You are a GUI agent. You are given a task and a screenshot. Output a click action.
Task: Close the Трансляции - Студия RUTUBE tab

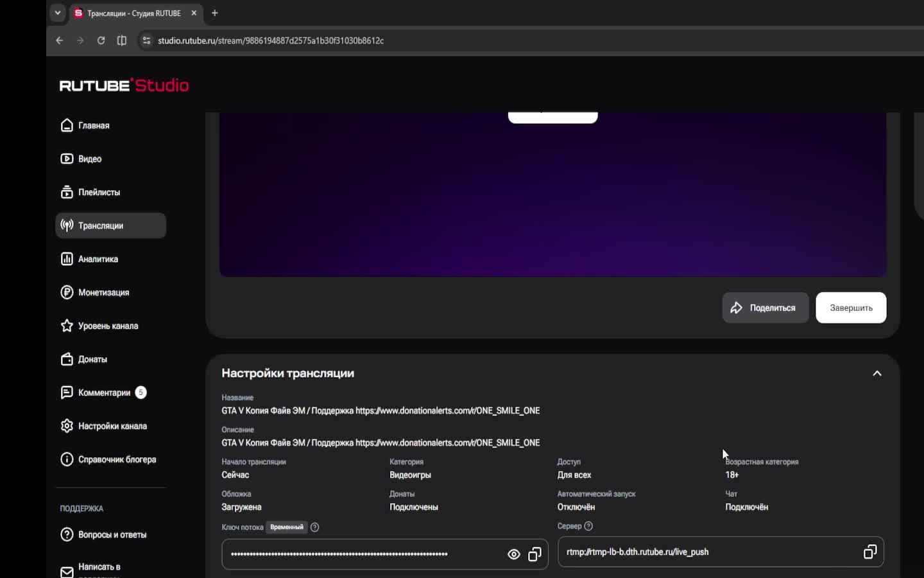click(x=194, y=13)
